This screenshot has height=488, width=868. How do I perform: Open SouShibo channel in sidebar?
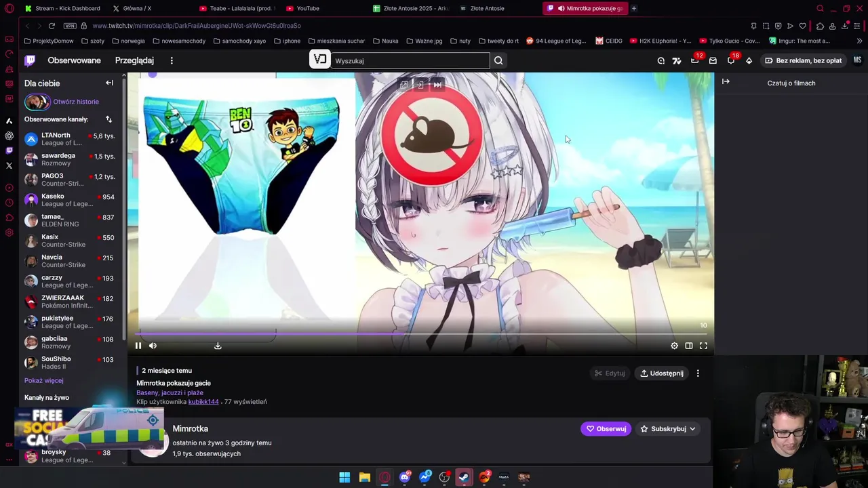[71, 363]
